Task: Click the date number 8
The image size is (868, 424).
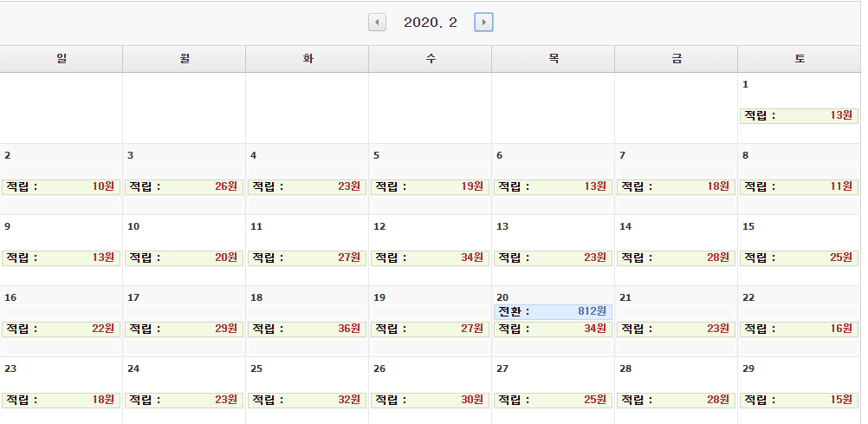Action: click(x=745, y=155)
